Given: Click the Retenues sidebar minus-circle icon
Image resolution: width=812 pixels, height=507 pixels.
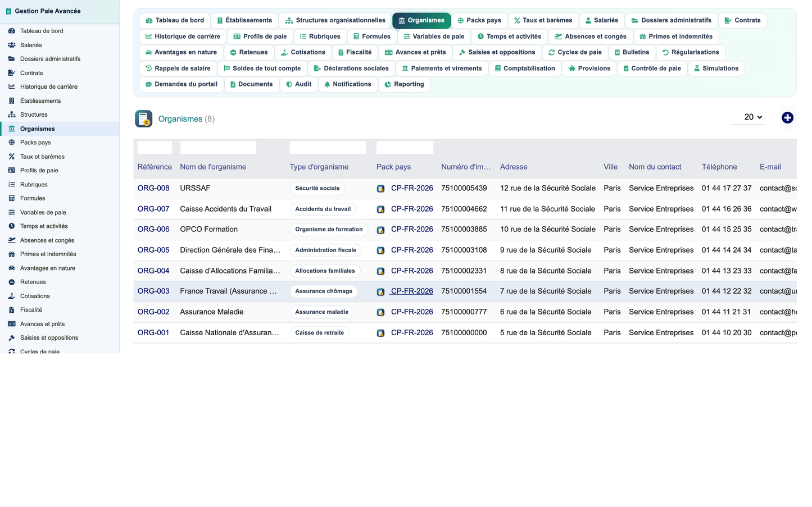Looking at the screenshot, I should tap(11, 282).
